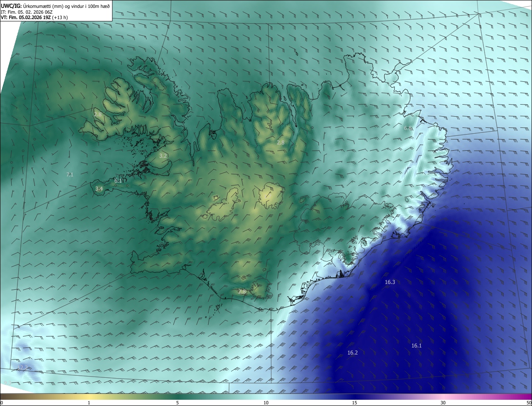Click the 6.6 value label
The width and height of the screenshot is (532, 406).
[x=408, y=128]
